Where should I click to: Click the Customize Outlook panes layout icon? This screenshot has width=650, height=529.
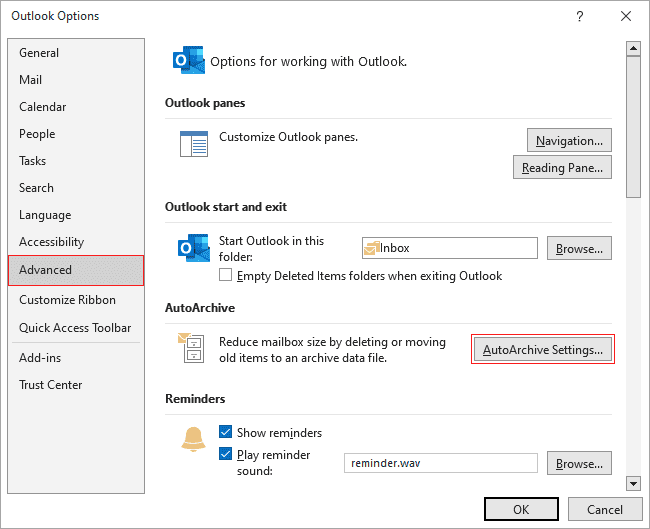pos(194,144)
